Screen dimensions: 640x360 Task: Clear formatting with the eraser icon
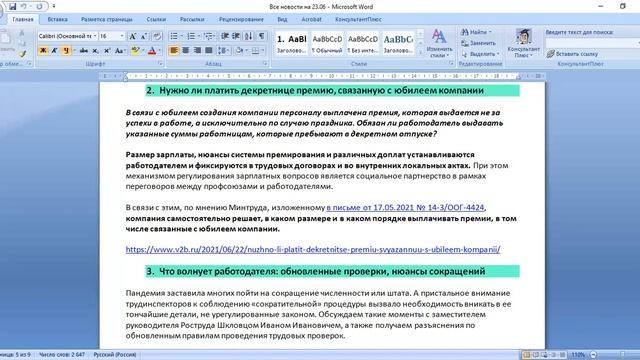tap(157, 36)
